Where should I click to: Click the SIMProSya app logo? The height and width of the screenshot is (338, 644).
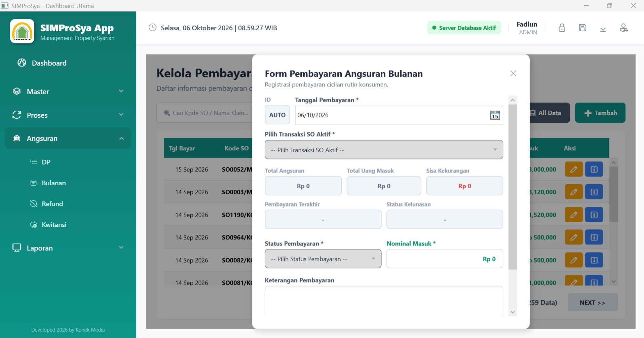point(22,31)
